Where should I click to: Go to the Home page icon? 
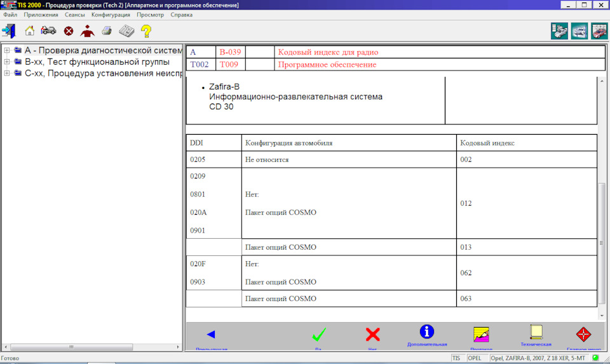coord(30,30)
